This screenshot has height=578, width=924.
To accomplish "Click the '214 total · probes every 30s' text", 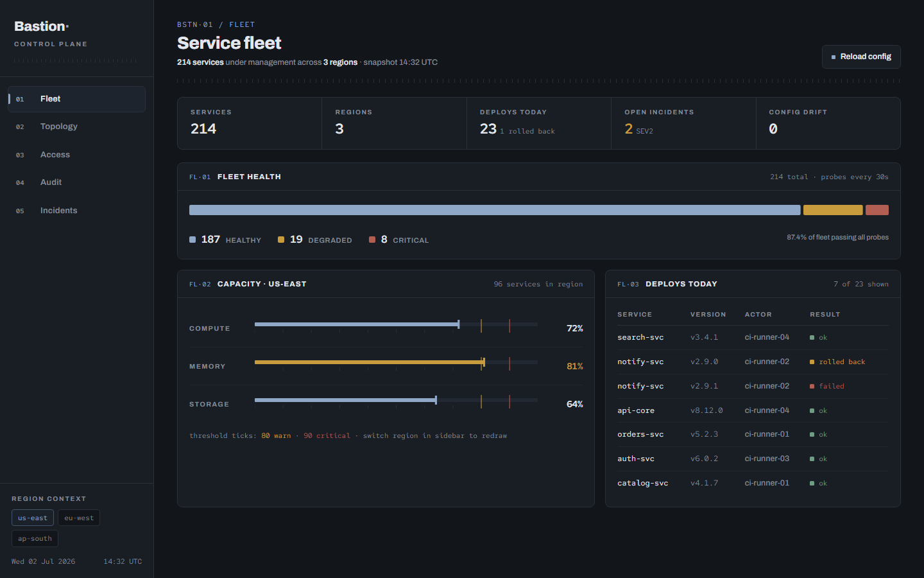I will (x=829, y=177).
